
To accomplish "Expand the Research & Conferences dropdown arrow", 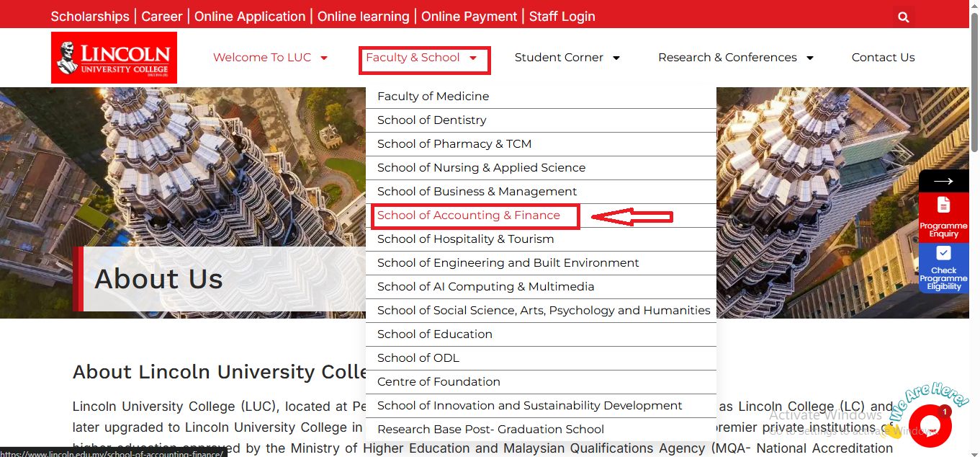I will pyautogui.click(x=809, y=58).
